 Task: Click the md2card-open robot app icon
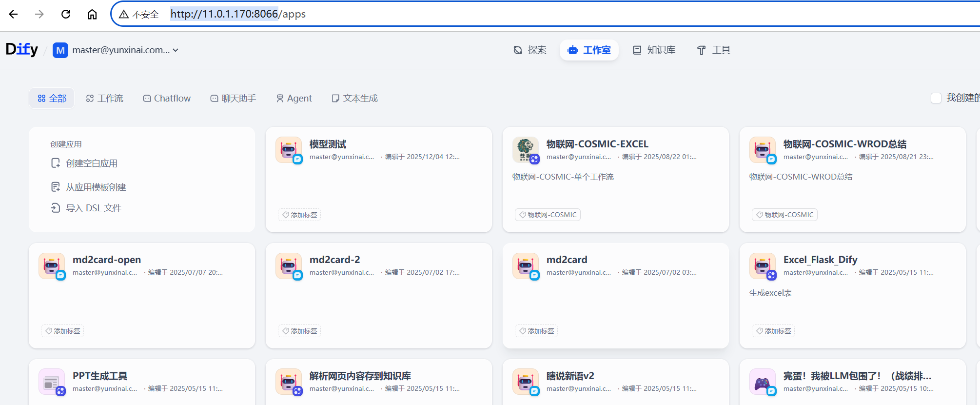51,266
